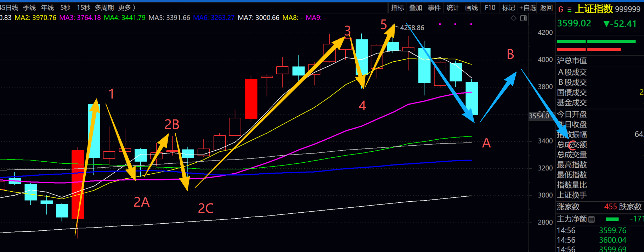Click the 涨家数 value 455

pos(611,207)
